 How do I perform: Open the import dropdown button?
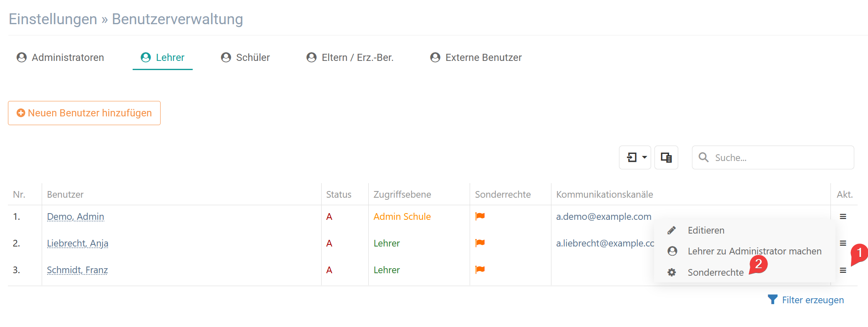[x=635, y=158]
